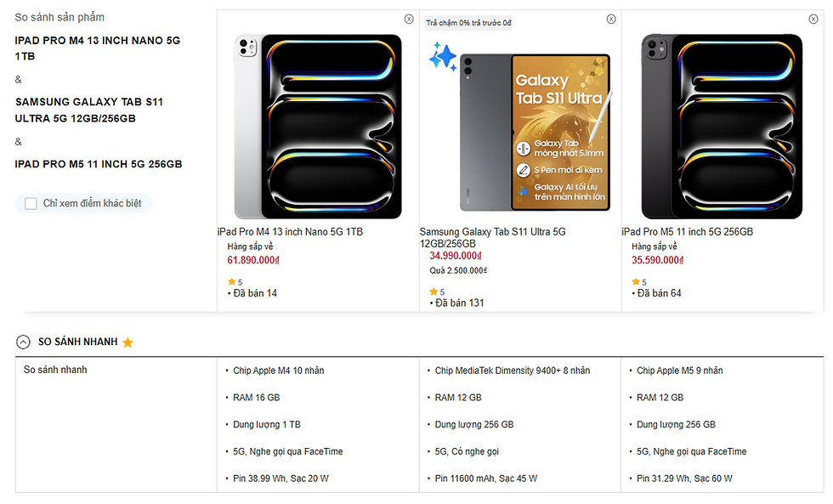Click 'Quà 2.500.000đ' gift label
The width and height of the screenshot is (833, 504).
[x=458, y=270]
